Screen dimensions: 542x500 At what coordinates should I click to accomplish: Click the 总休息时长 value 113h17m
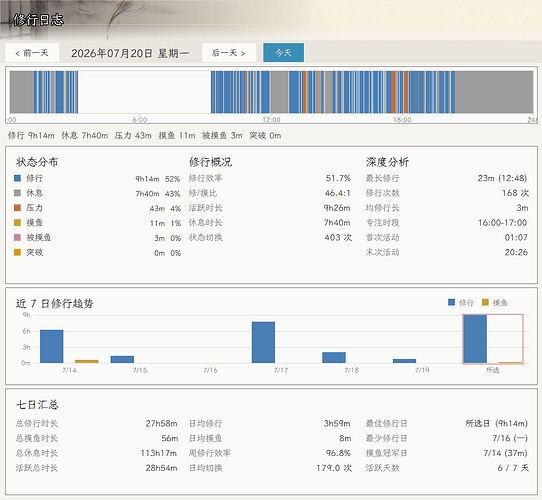tap(159, 453)
